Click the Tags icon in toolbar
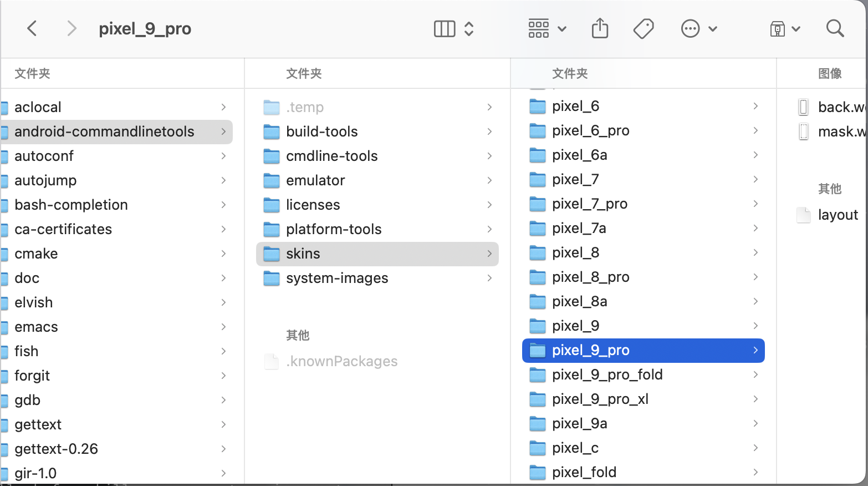Image resolution: width=868 pixels, height=486 pixels. (643, 28)
